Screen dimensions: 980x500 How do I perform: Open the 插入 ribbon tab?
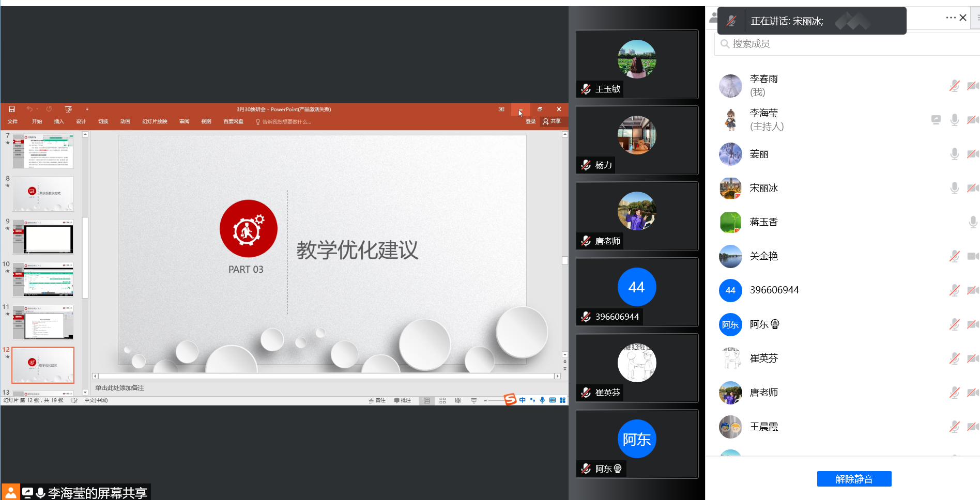pos(59,121)
